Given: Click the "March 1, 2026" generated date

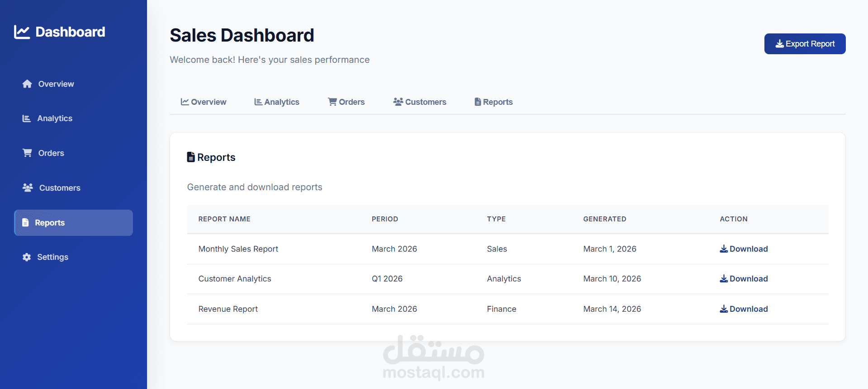Looking at the screenshot, I should pos(610,249).
